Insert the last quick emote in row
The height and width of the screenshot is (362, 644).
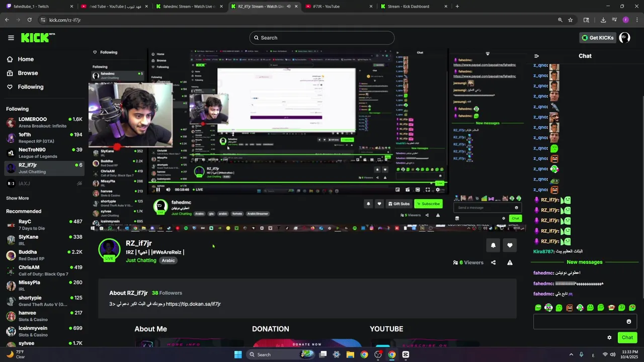[632, 308]
